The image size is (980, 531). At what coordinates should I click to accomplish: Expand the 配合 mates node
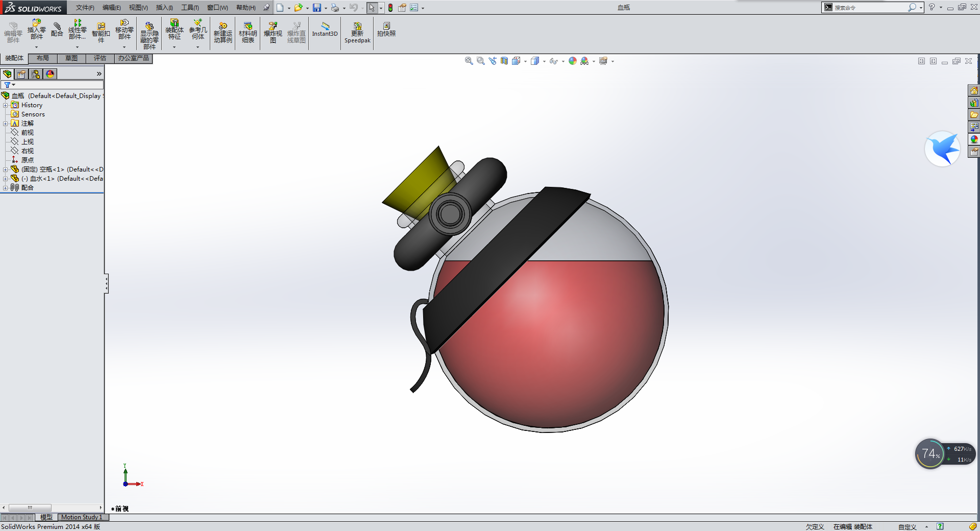point(5,188)
